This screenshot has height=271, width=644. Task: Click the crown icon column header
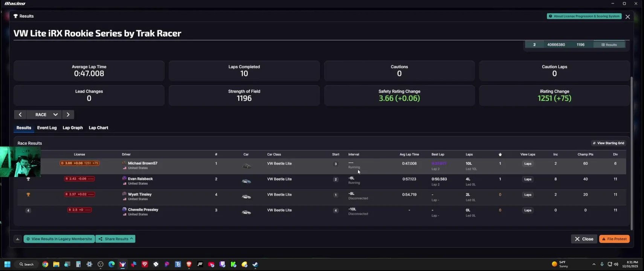click(500, 154)
